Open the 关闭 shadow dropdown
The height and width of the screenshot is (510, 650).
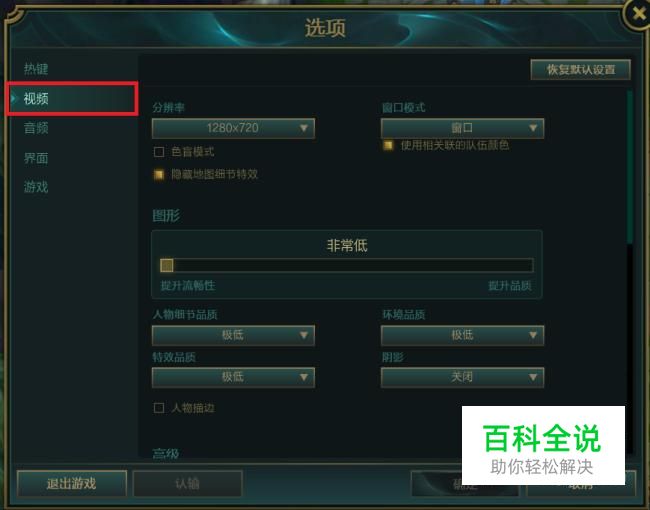coord(462,377)
